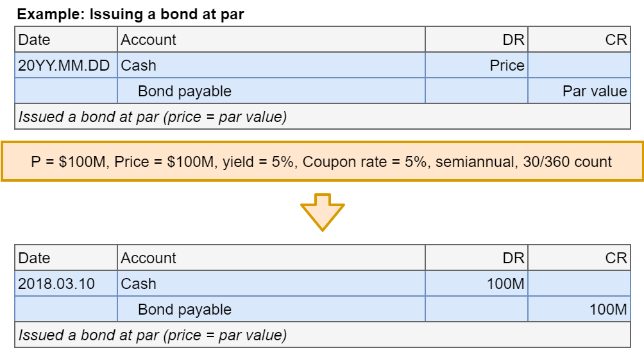Select the Cash cell in the 2018.03.10 row

[x=271, y=284]
